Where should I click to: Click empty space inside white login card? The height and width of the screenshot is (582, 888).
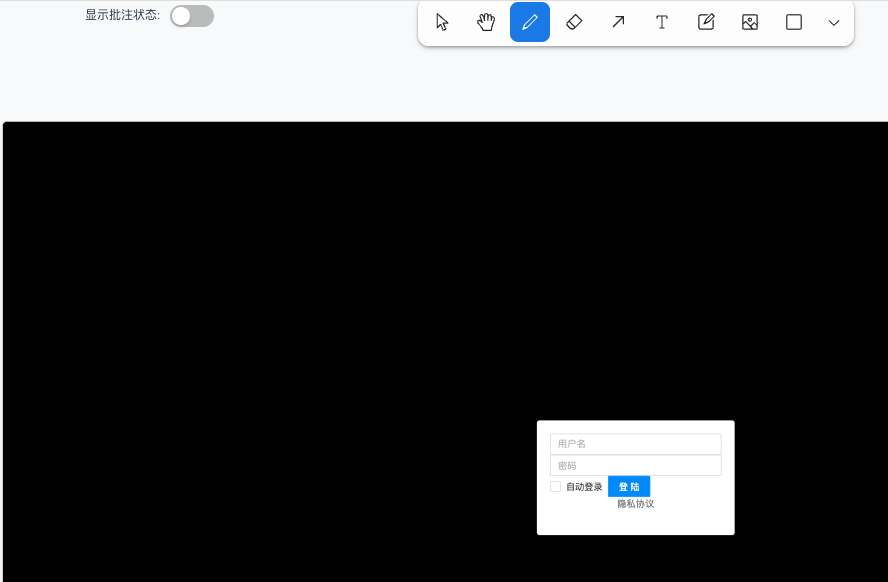click(x=690, y=520)
